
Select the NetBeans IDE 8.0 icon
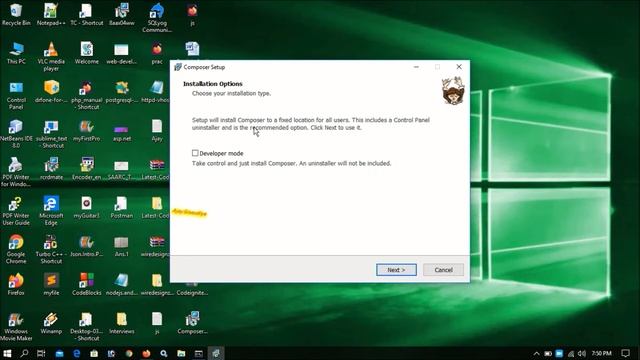(16, 134)
